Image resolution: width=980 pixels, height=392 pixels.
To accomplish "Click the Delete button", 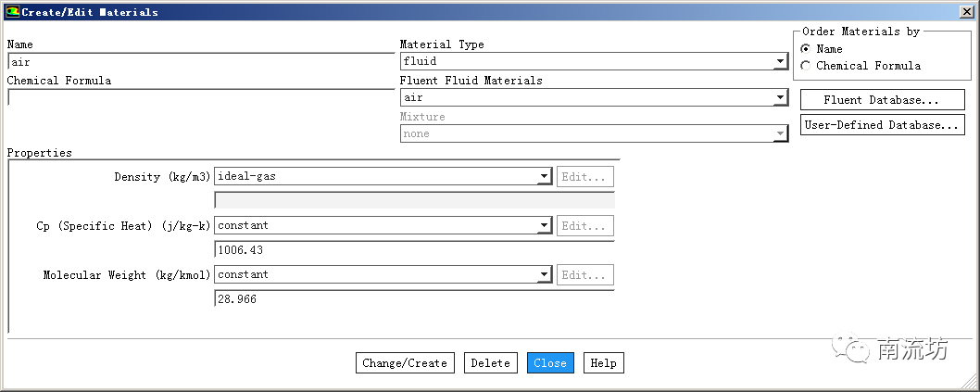I will 490,363.
